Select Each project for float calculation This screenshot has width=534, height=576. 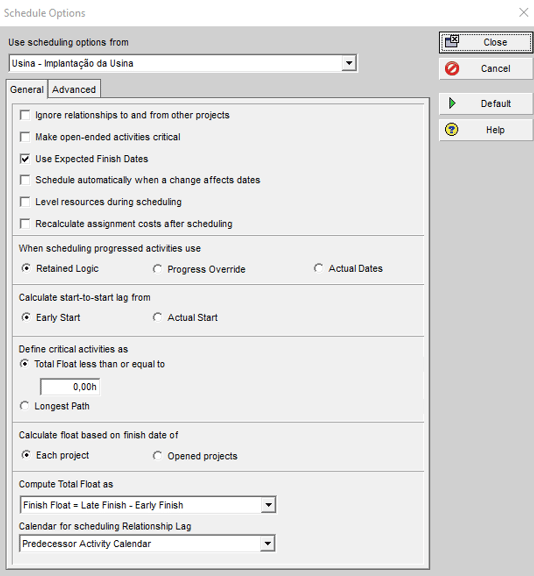coord(26,455)
